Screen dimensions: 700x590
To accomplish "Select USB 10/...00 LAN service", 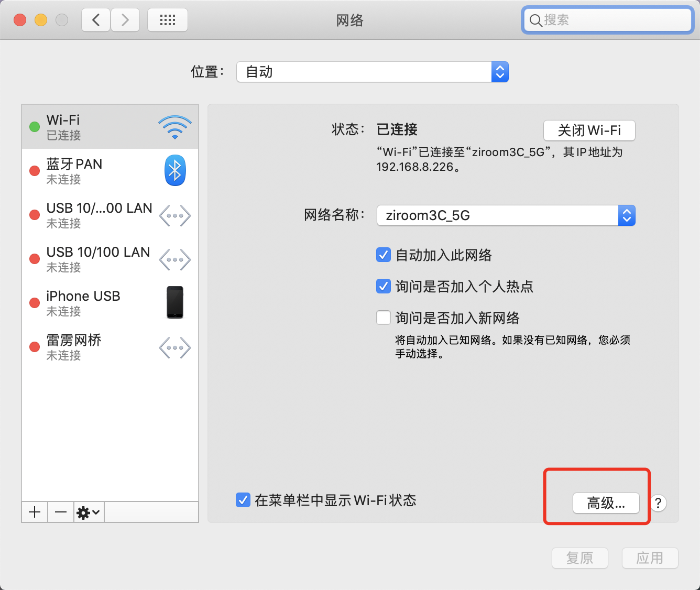I will (110, 215).
